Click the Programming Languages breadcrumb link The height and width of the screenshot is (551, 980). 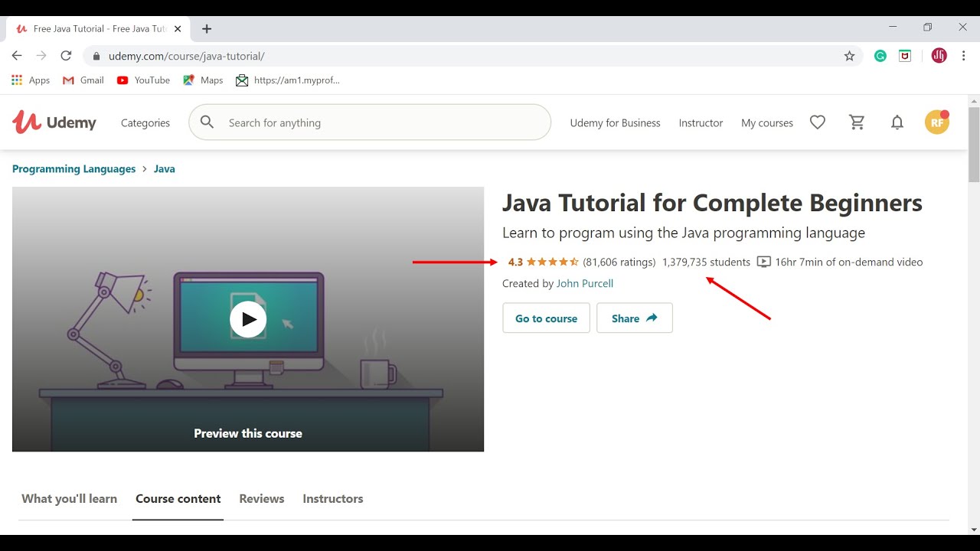(74, 169)
